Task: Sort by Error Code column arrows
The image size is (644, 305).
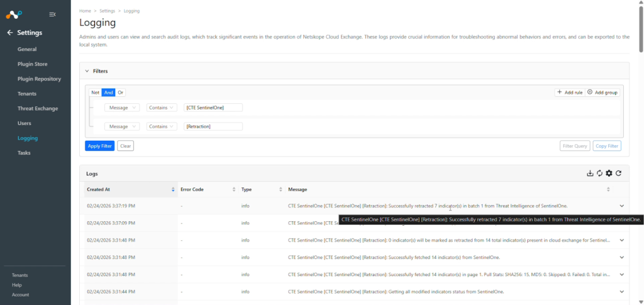Action: [x=234, y=190]
